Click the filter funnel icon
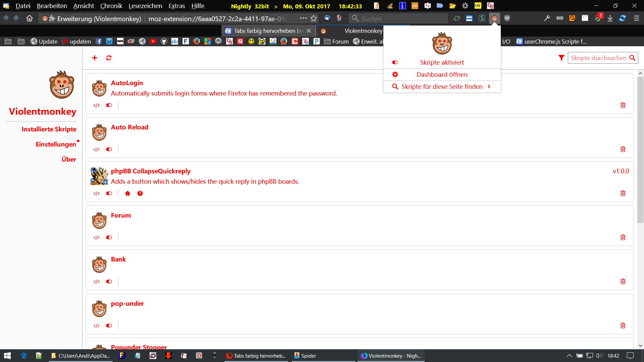Viewport: 644px width, 362px height. coord(561,58)
